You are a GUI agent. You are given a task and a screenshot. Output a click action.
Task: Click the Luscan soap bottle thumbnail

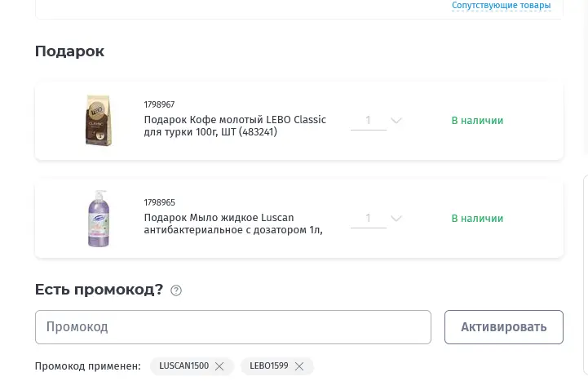point(98,219)
